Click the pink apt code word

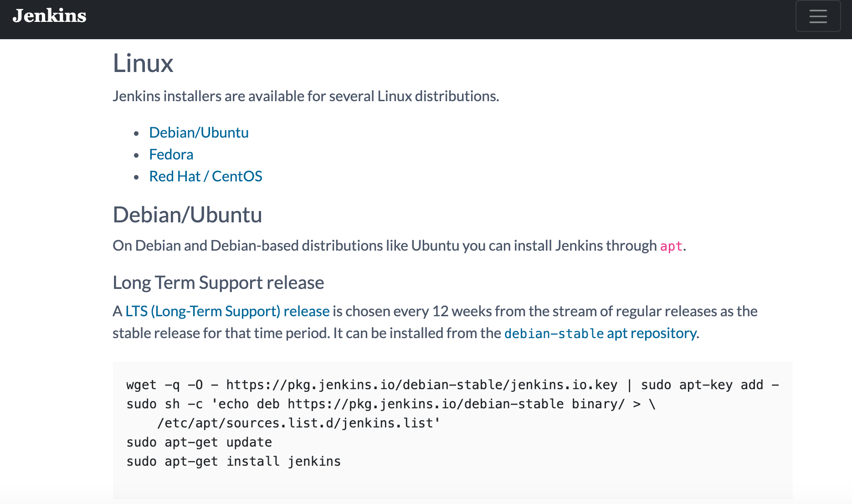(671, 246)
